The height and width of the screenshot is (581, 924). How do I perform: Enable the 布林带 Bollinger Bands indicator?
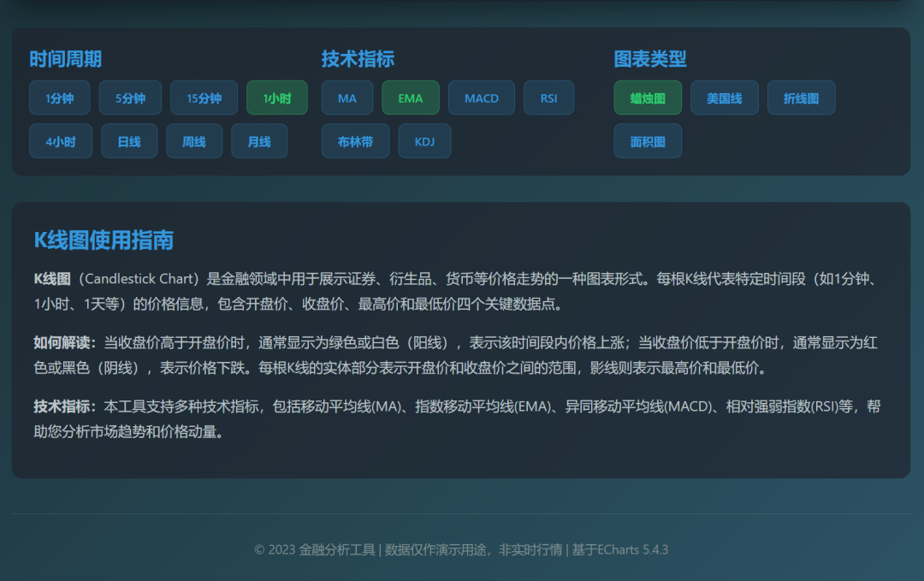pos(355,140)
